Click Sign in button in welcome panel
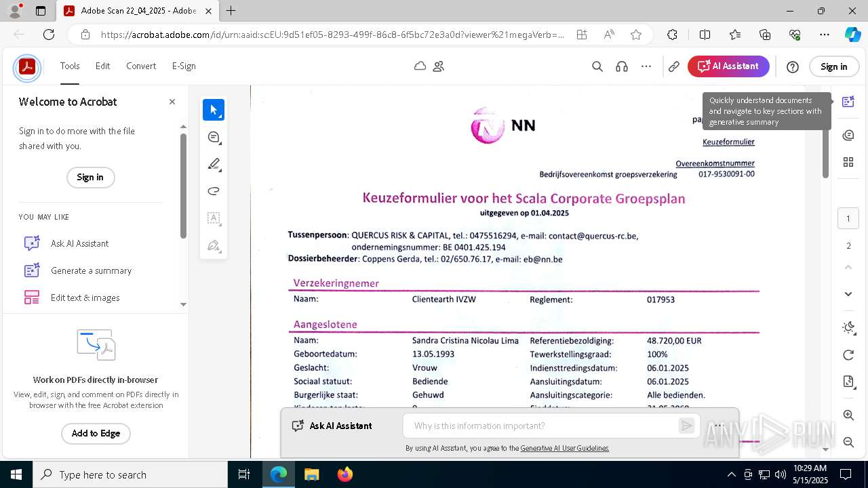Viewport: 868px width, 488px height. pyautogui.click(x=90, y=178)
